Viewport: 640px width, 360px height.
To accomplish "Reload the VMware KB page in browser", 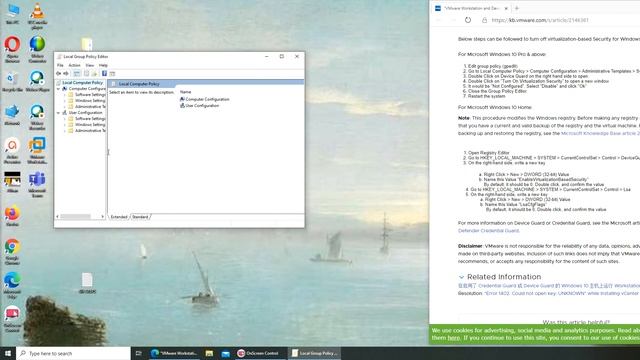I will [468, 20].
